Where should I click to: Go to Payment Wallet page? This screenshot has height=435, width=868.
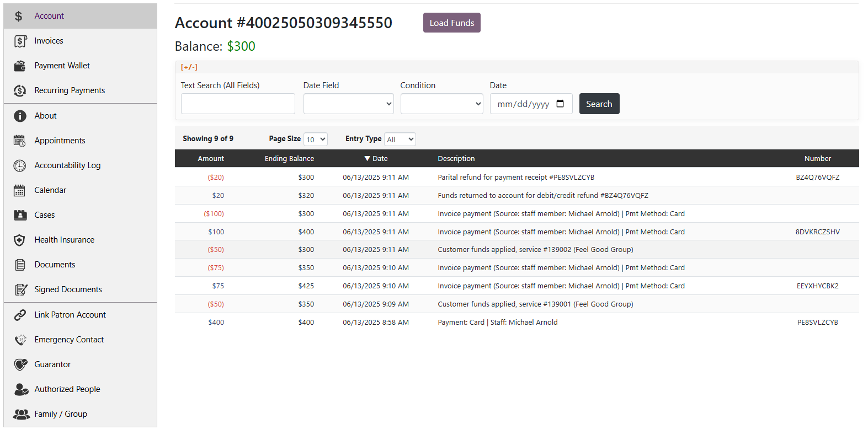click(x=80, y=66)
